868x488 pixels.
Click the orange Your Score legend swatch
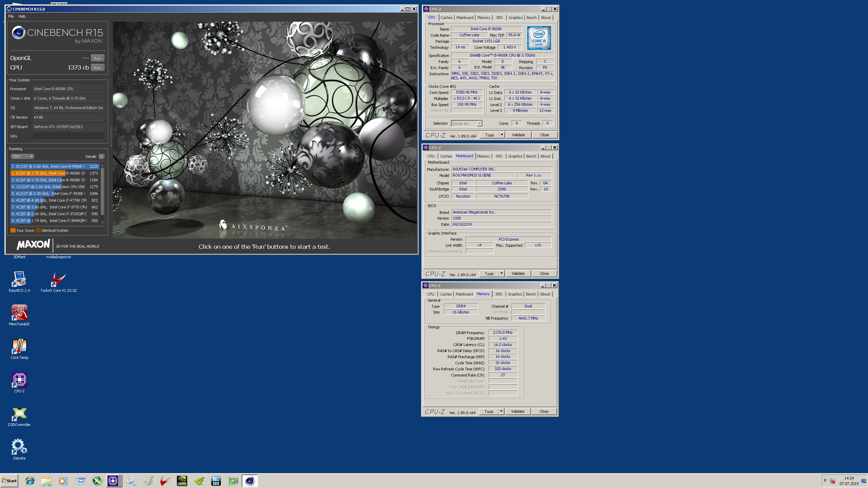pos(13,230)
